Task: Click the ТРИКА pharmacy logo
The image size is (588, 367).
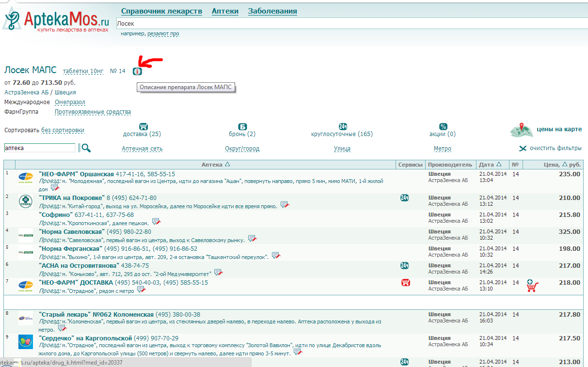Action: (x=26, y=201)
